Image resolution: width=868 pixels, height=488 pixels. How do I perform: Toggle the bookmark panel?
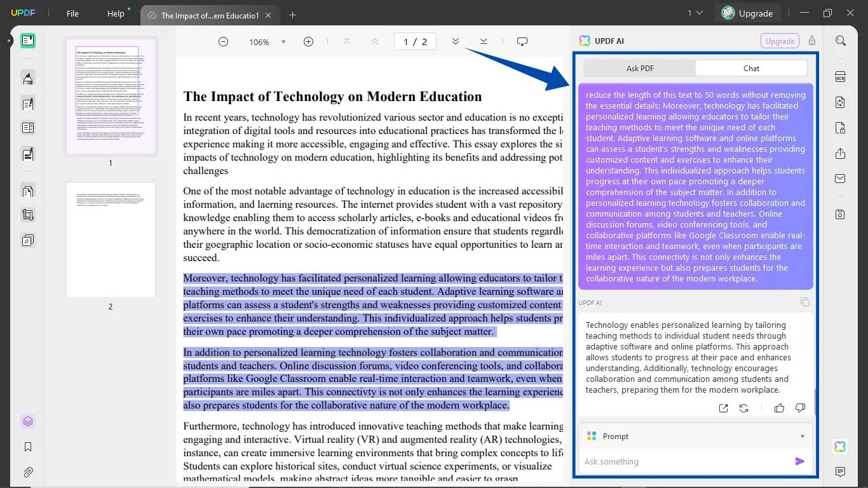28,447
